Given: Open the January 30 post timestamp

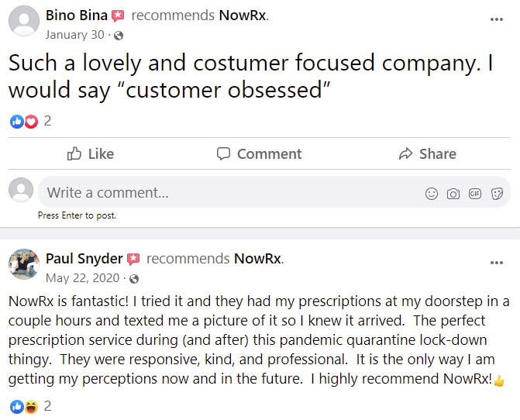Looking at the screenshot, I should pos(77,35).
